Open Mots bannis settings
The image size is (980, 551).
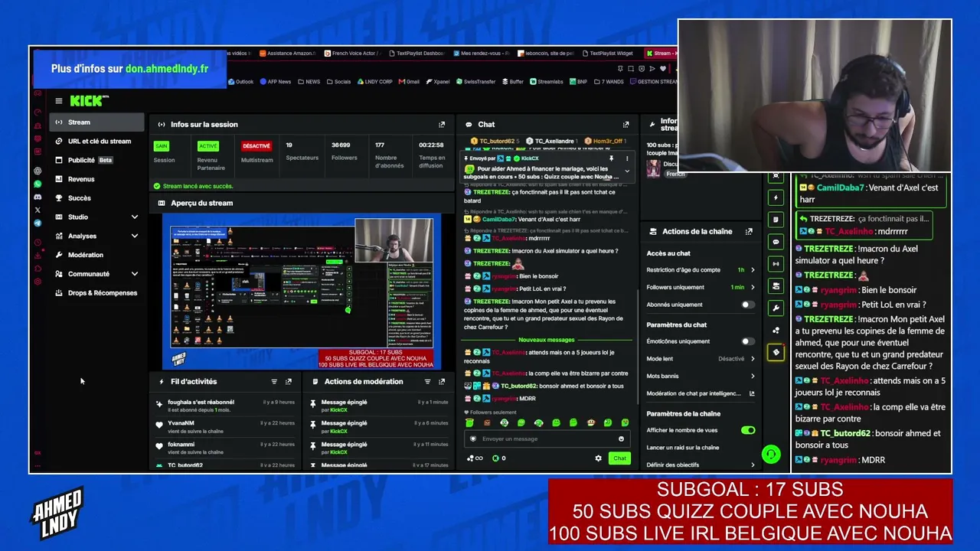tap(701, 376)
